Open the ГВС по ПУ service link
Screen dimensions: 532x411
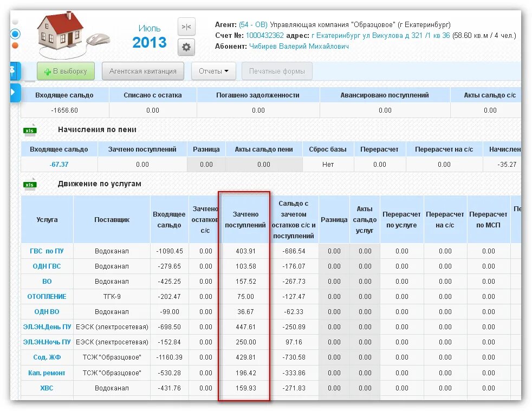tap(47, 251)
